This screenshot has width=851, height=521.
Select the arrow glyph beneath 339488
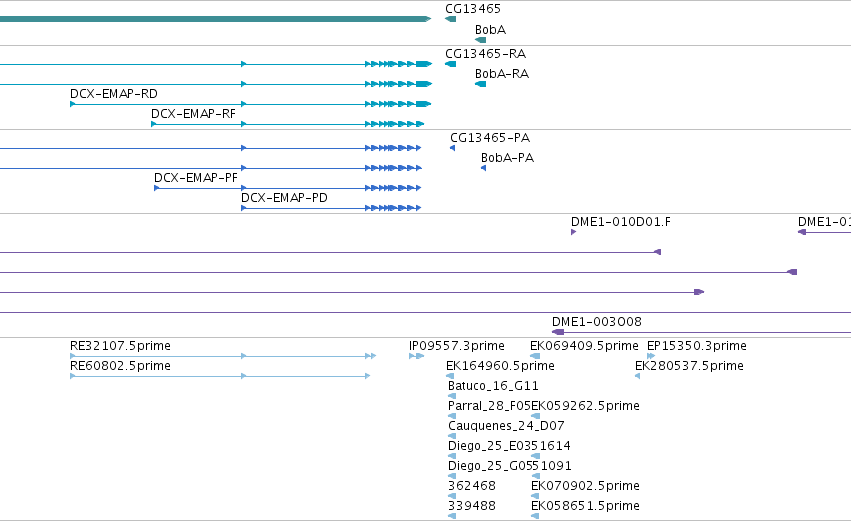point(452,516)
